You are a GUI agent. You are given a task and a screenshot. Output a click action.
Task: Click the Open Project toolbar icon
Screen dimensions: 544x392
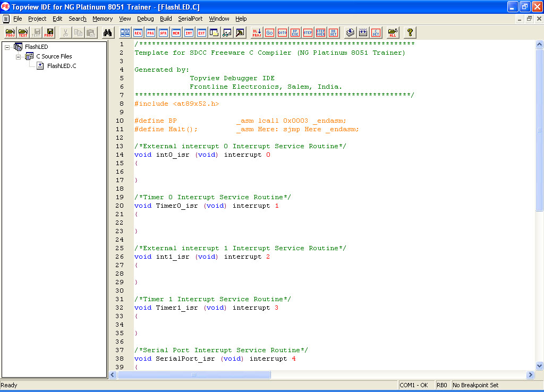click(10, 32)
